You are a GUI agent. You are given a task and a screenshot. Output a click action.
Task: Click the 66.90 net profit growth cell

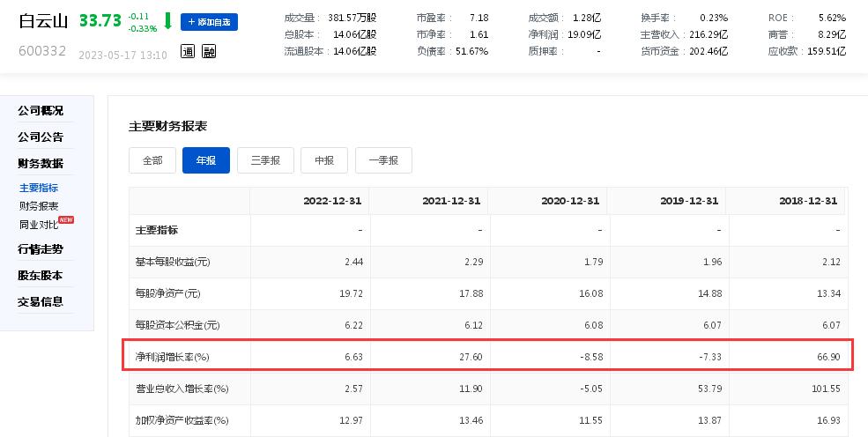(827, 358)
